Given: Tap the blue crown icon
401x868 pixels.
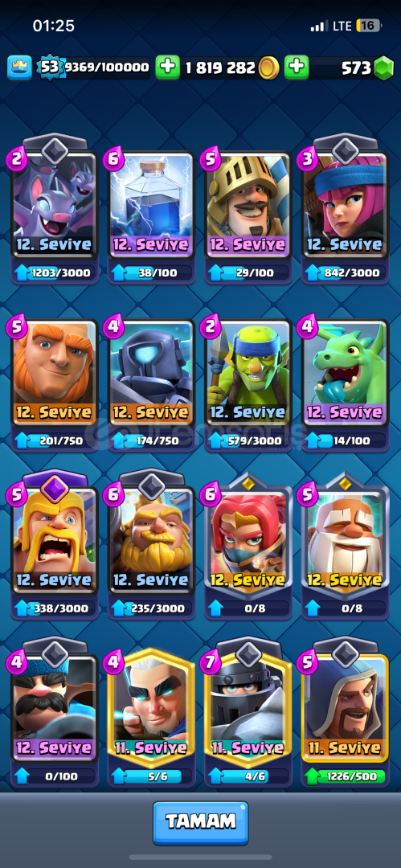Looking at the screenshot, I should (x=20, y=68).
